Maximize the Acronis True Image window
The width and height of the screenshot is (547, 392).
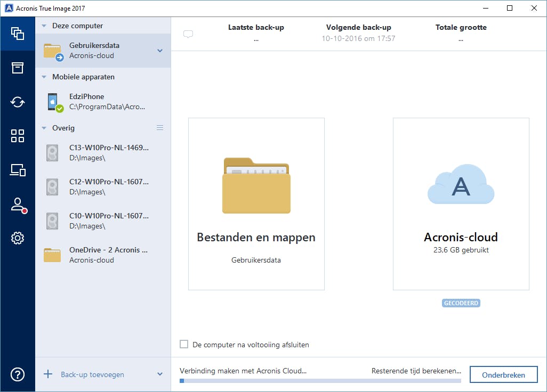click(x=509, y=8)
